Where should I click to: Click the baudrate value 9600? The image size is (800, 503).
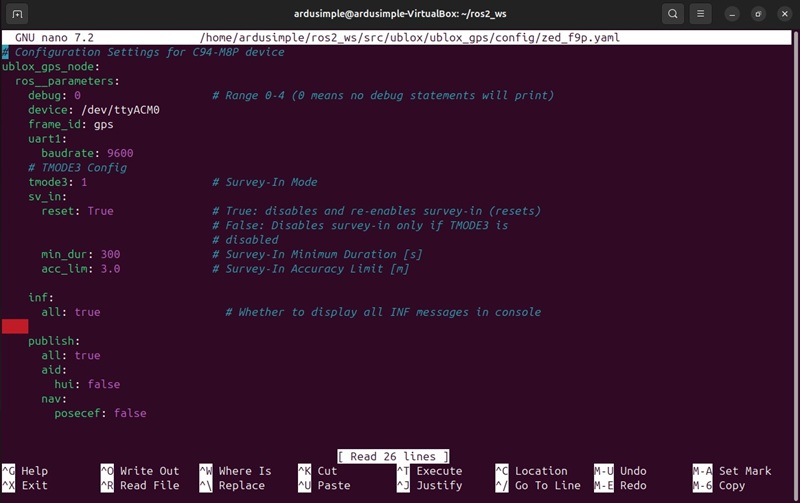click(x=119, y=153)
